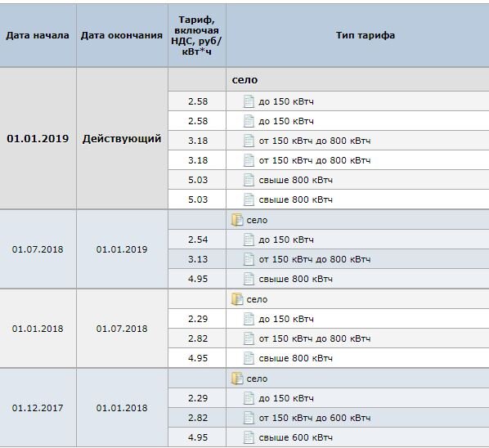The width and height of the screenshot is (489, 448).
Task: Click the folder icon beside село for 01.07.2018
Action: [x=237, y=220]
